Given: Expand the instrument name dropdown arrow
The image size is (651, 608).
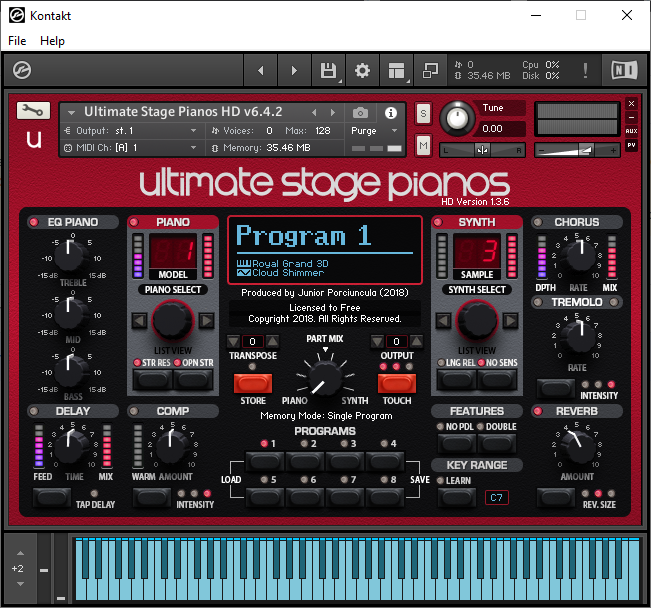Looking at the screenshot, I should (x=71, y=112).
